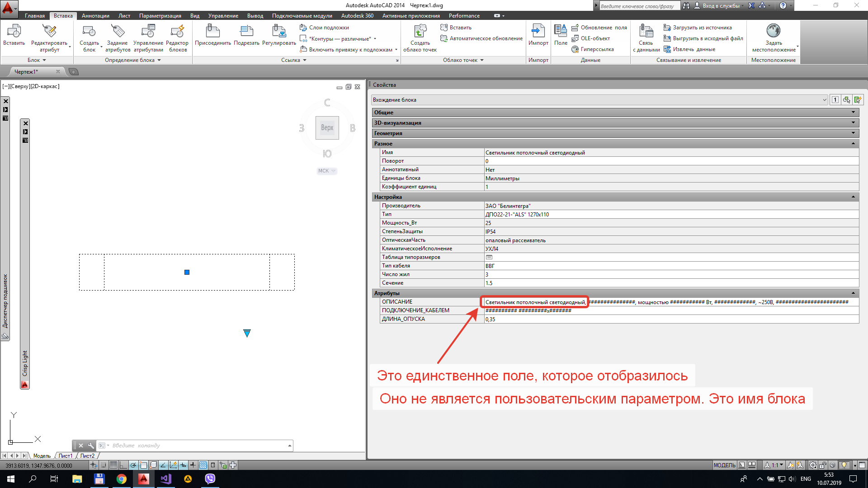
Task: Expand the Общие properties section
Action: (x=853, y=113)
